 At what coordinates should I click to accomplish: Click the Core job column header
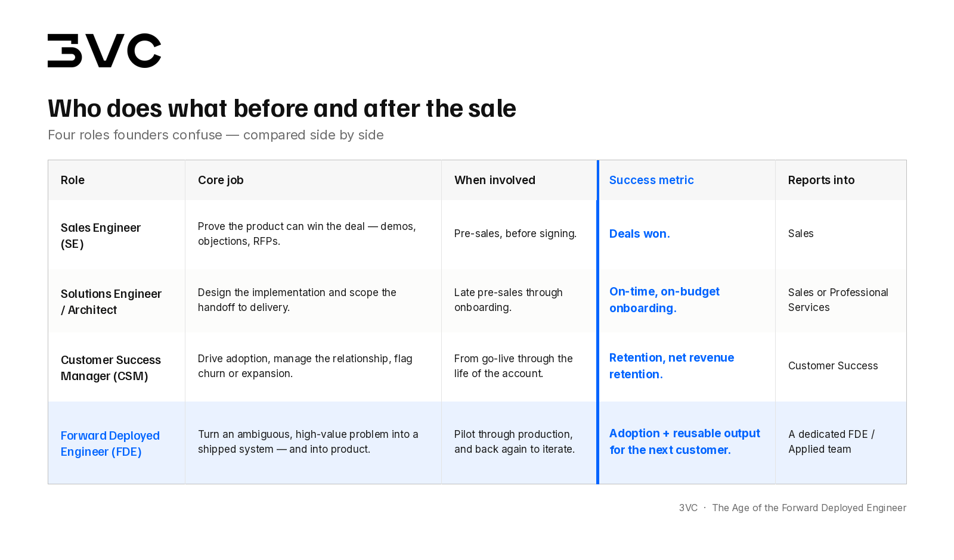pyautogui.click(x=221, y=180)
